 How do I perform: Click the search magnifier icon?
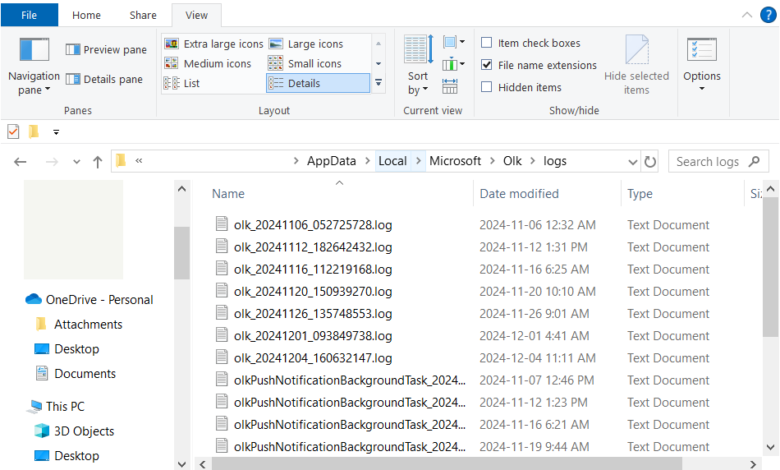754,161
